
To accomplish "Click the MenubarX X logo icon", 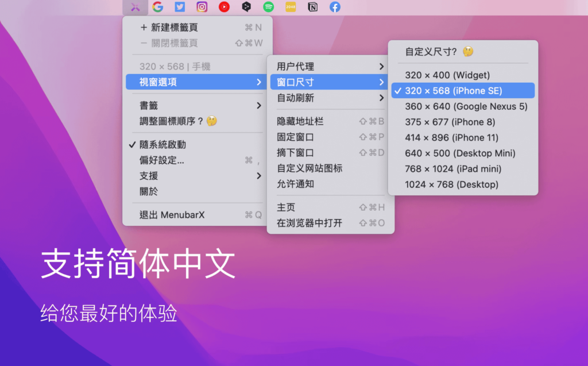I will (x=134, y=7).
